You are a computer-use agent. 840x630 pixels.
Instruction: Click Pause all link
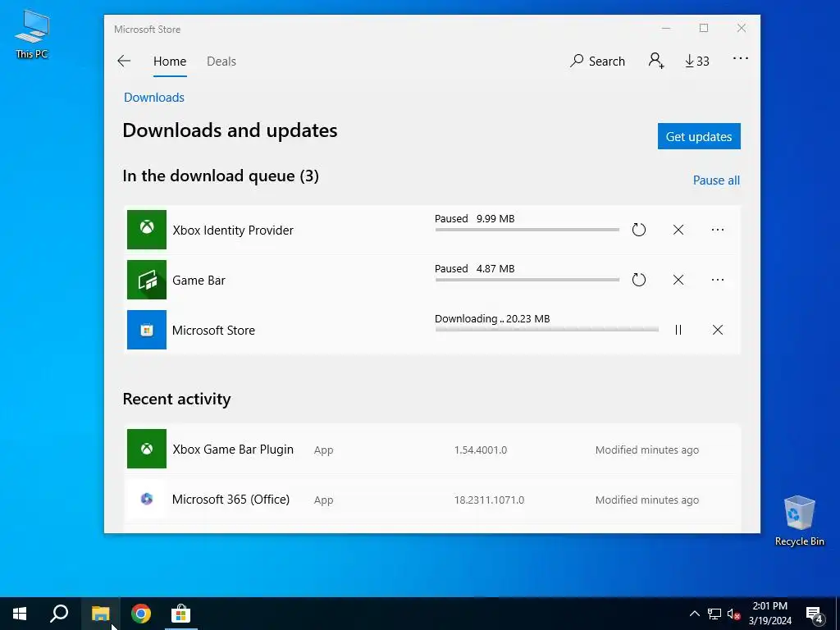point(716,180)
